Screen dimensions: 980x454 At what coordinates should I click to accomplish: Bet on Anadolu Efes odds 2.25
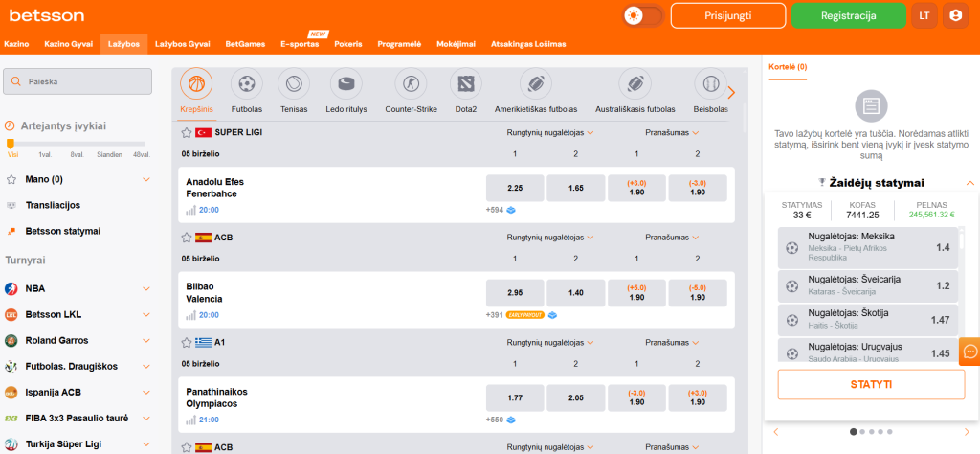point(515,189)
